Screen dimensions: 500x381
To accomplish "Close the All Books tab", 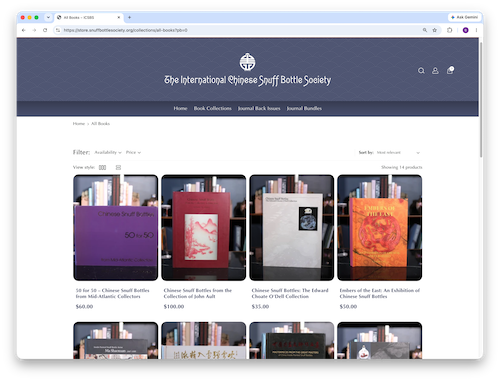I will click(119, 17).
